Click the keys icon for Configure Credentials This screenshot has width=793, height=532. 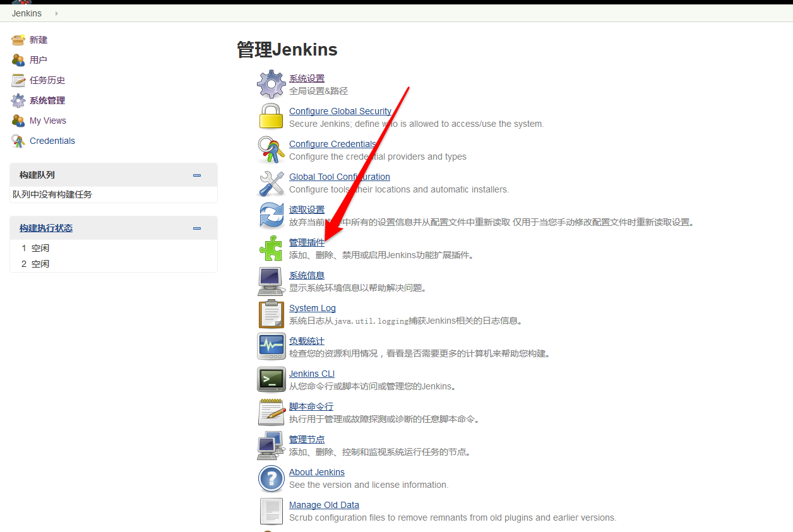pyautogui.click(x=271, y=150)
